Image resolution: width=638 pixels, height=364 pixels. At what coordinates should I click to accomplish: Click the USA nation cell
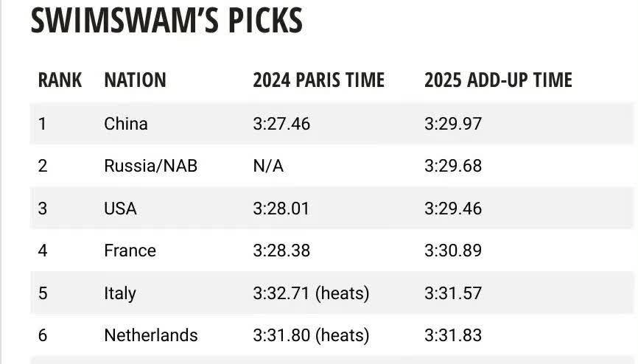[120, 209]
